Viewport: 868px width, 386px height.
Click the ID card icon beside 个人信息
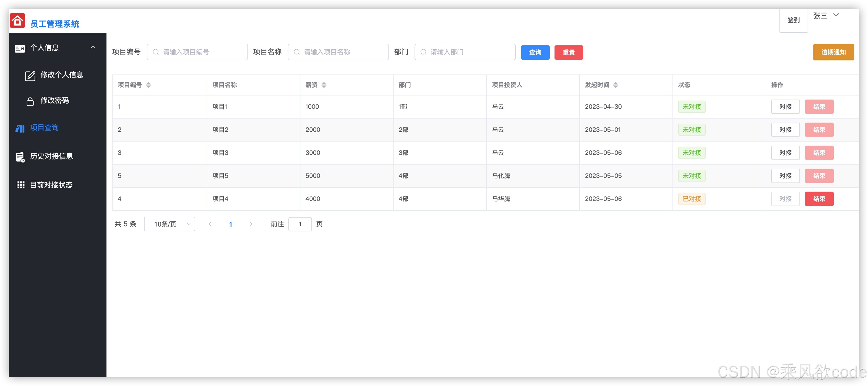click(20, 49)
